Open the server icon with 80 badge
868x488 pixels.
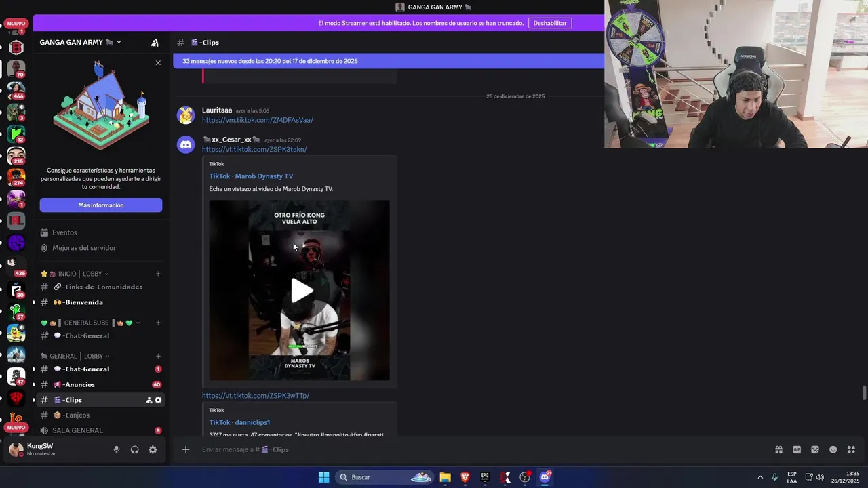(16, 289)
